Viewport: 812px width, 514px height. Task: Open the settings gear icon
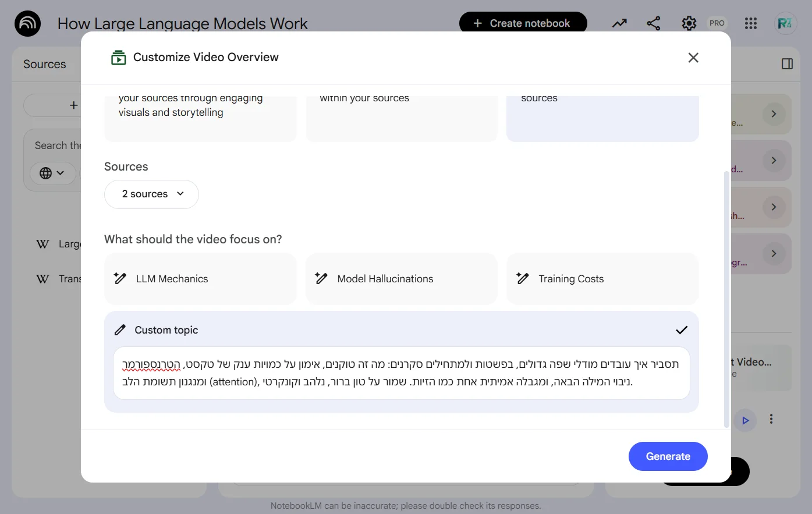pyautogui.click(x=689, y=23)
